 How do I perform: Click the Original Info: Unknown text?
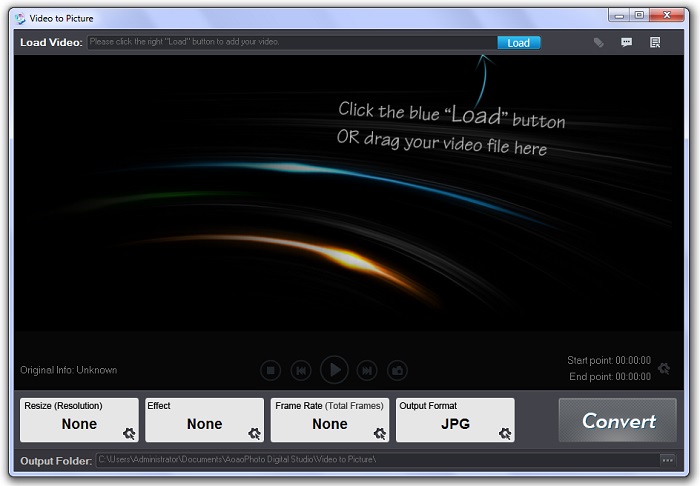pos(69,370)
